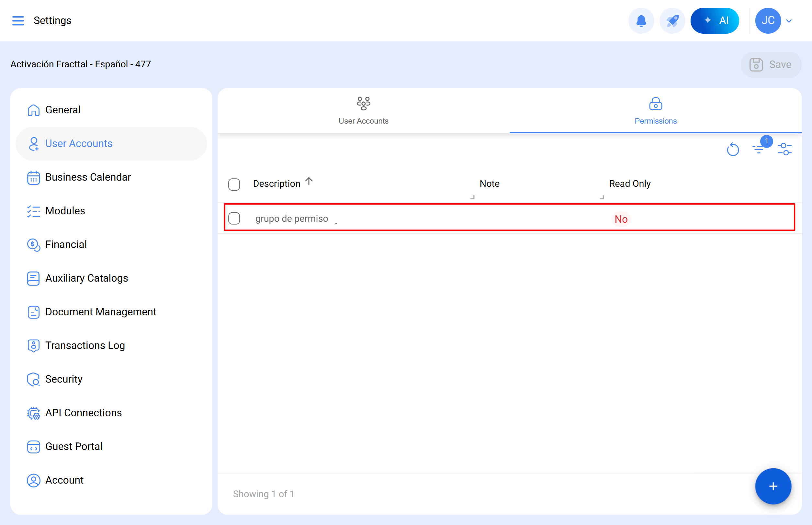Click the blue add plus button

tap(773, 486)
